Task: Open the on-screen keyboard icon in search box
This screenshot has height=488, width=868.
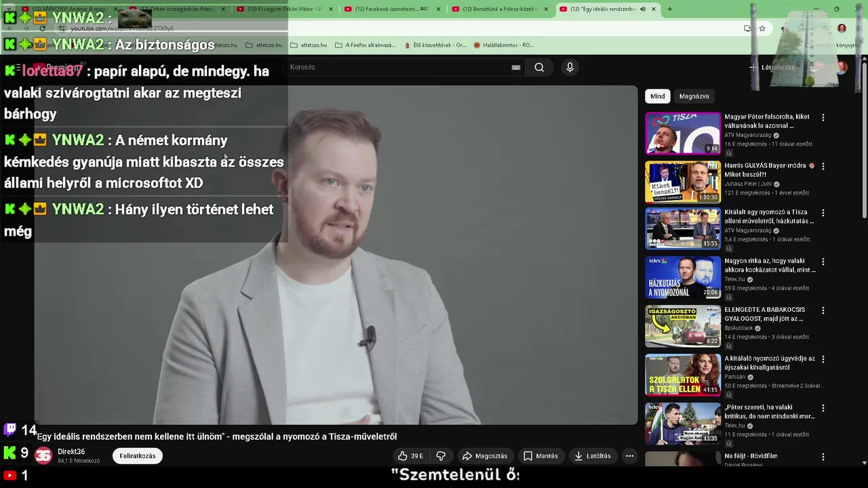Action: [x=516, y=67]
